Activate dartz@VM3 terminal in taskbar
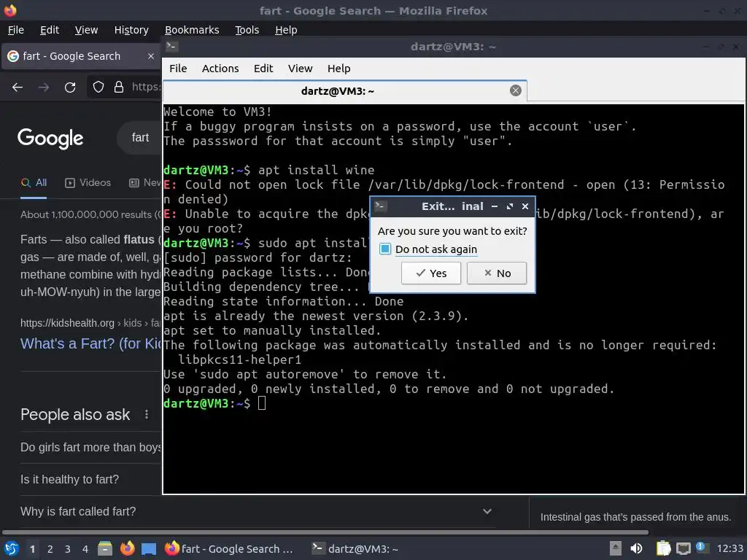The height and width of the screenshot is (560, 747). (355, 548)
